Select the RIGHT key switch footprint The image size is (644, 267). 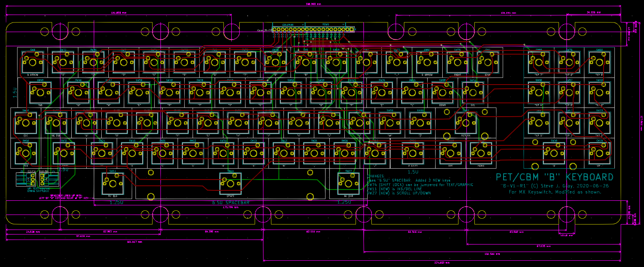[457, 62]
